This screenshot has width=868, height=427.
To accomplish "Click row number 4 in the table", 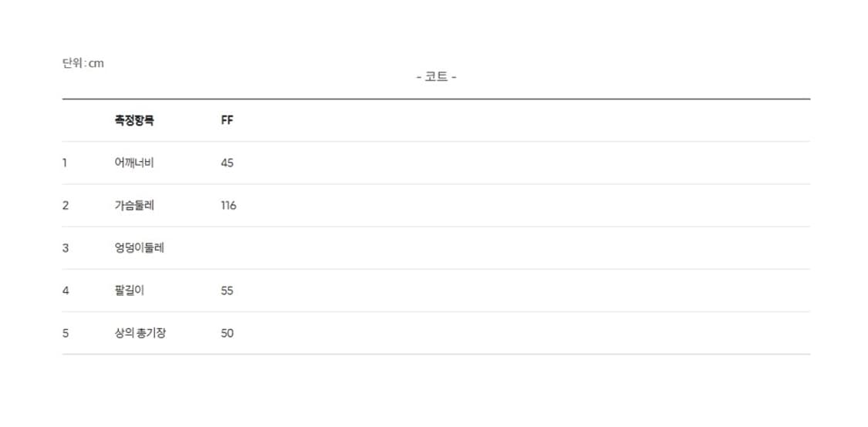I will (x=66, y=291).
